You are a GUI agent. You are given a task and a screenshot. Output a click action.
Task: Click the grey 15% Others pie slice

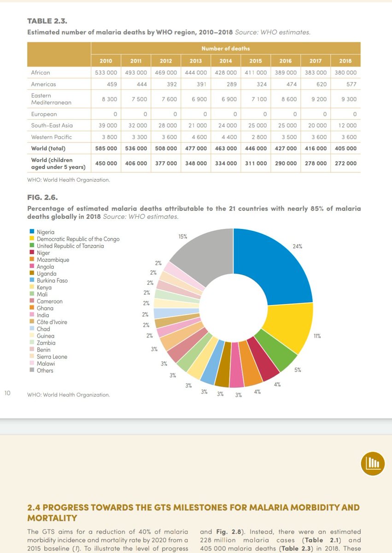207,253
